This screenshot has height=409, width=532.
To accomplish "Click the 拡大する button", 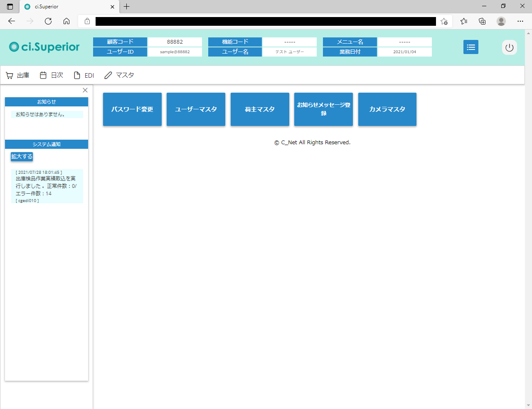I will 22,157.
